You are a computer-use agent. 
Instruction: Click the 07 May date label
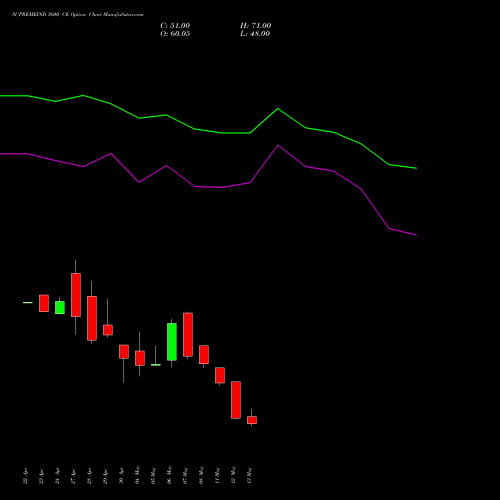(x=186, y=475)
